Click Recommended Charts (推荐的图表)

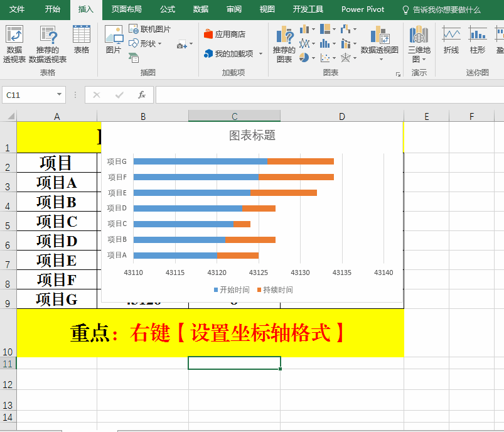pyautogui.click(x=284, y=44)
